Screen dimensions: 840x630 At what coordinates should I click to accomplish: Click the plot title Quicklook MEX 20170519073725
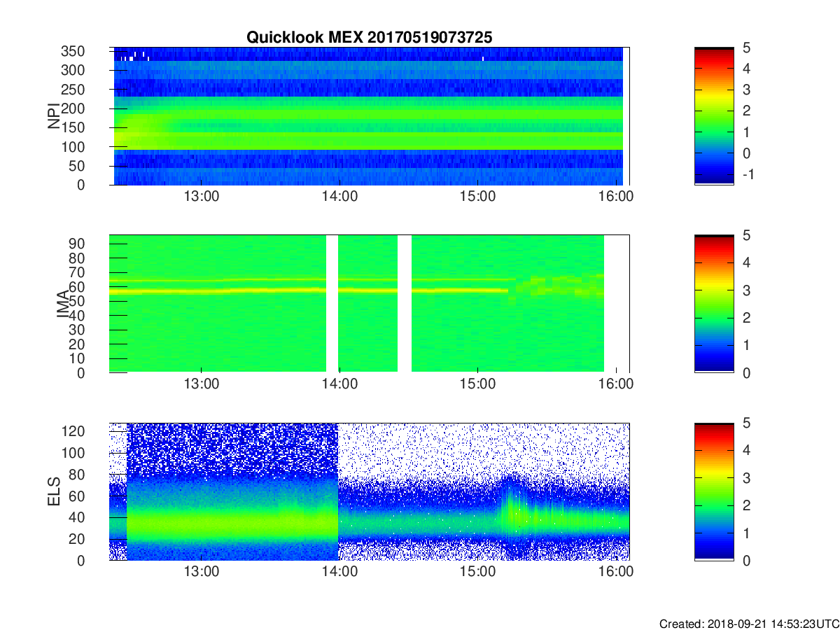(369, 38)
